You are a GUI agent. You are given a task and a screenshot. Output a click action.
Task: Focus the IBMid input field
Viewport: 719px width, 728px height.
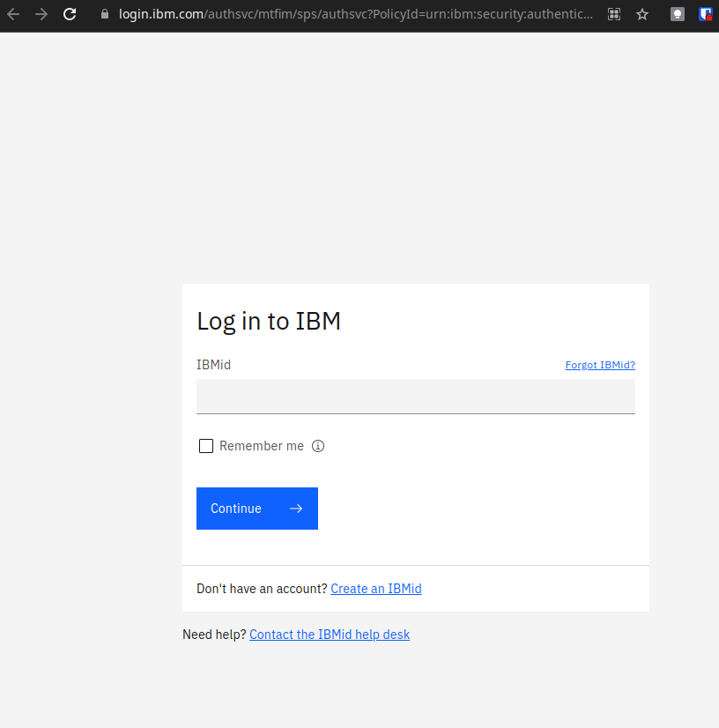point(415,396)
